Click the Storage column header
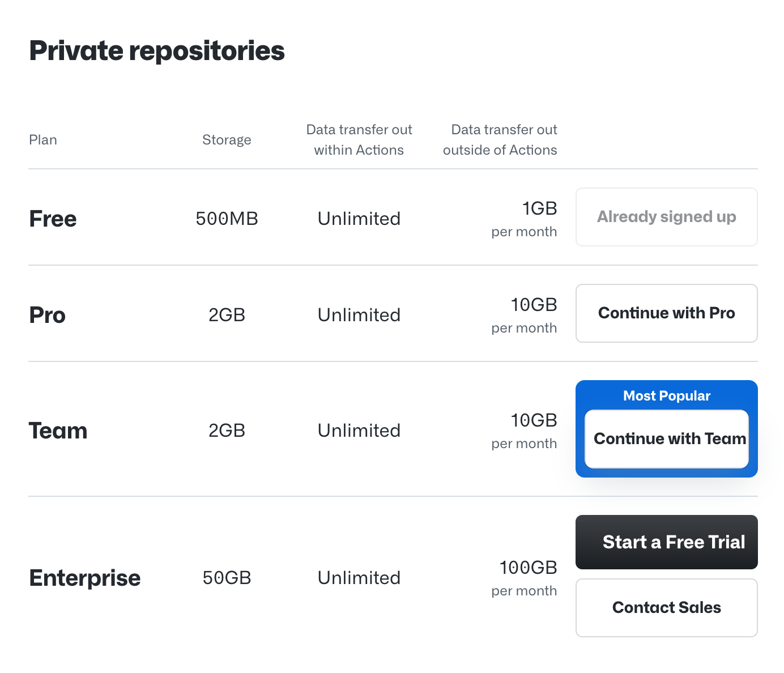 pyautogui.click(x=227, y=139)
